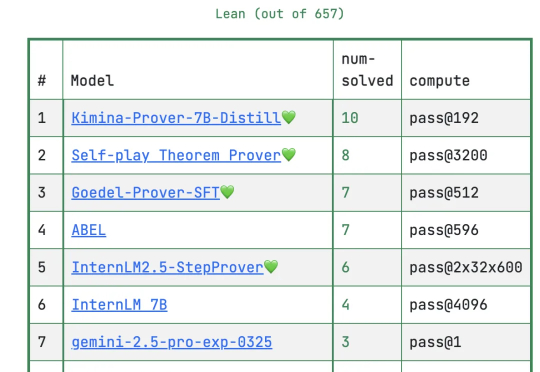
Task: Click the num-solved value 10
Action: [x=350, y=118]
